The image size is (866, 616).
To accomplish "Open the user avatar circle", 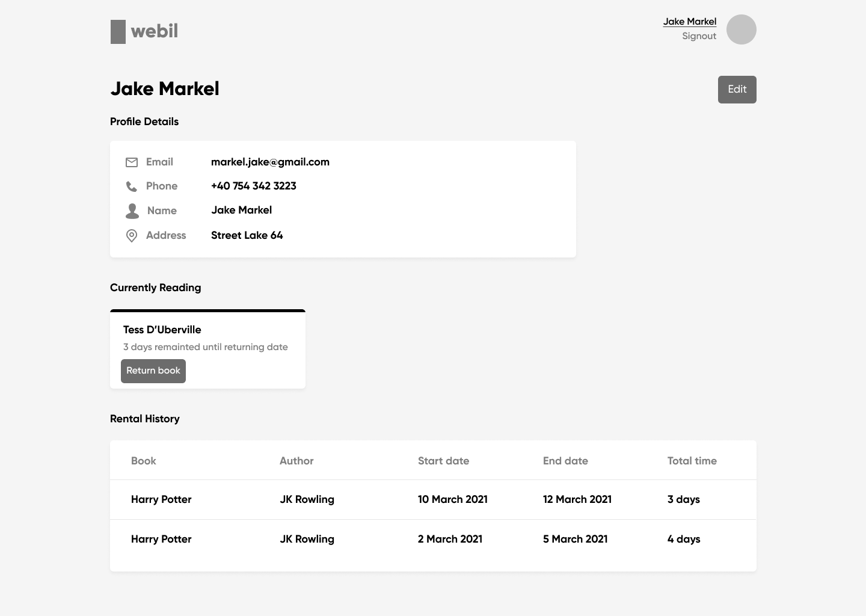I will [742, 29].
